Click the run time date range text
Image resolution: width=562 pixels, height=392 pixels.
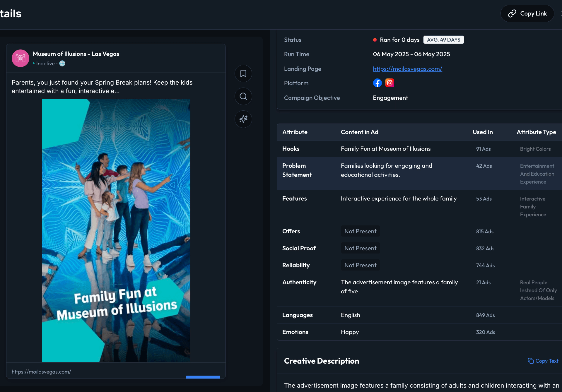tap(411, 54)
